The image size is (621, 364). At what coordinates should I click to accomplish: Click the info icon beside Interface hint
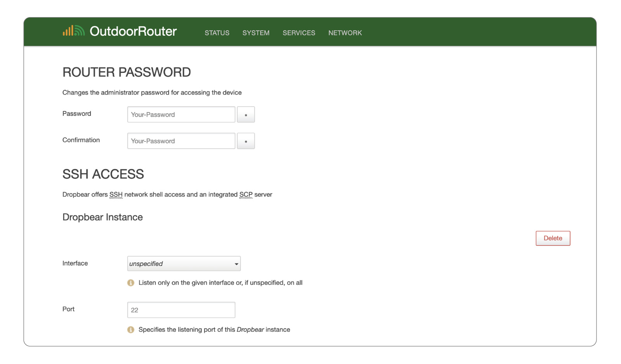[131, 283]
